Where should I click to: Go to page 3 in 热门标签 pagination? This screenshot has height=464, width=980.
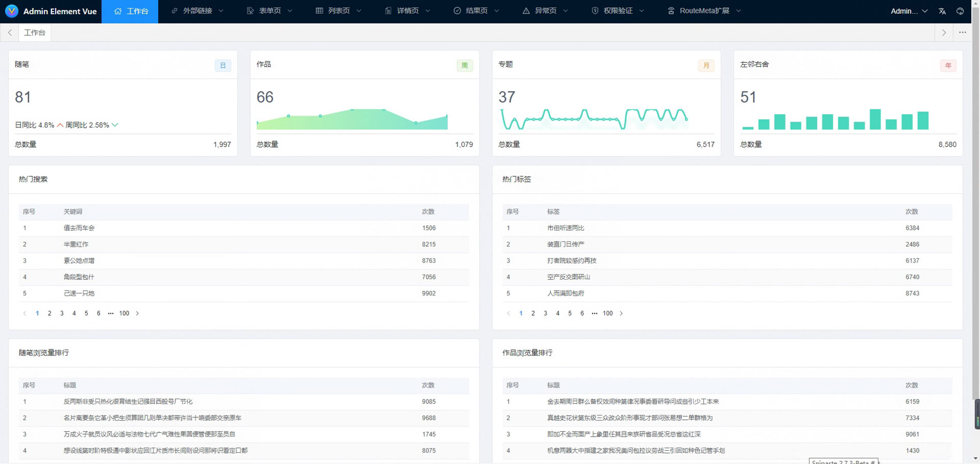coord(545,313)
